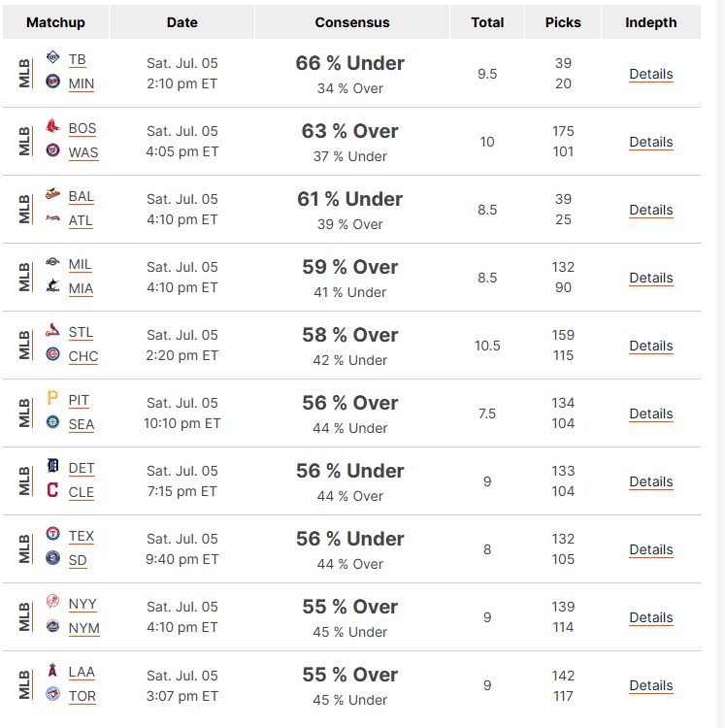Click the Chicago Cubs logo icon
Image resolution: width=725 pixels, height=728 pixels.
pyautogui.click(x=53, y=354)
